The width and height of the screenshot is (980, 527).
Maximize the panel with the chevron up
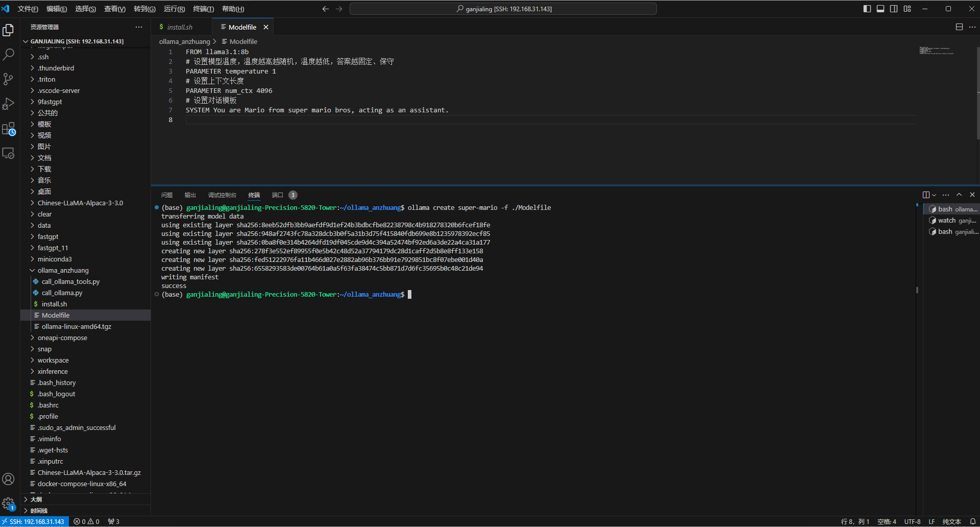point(959,195)
